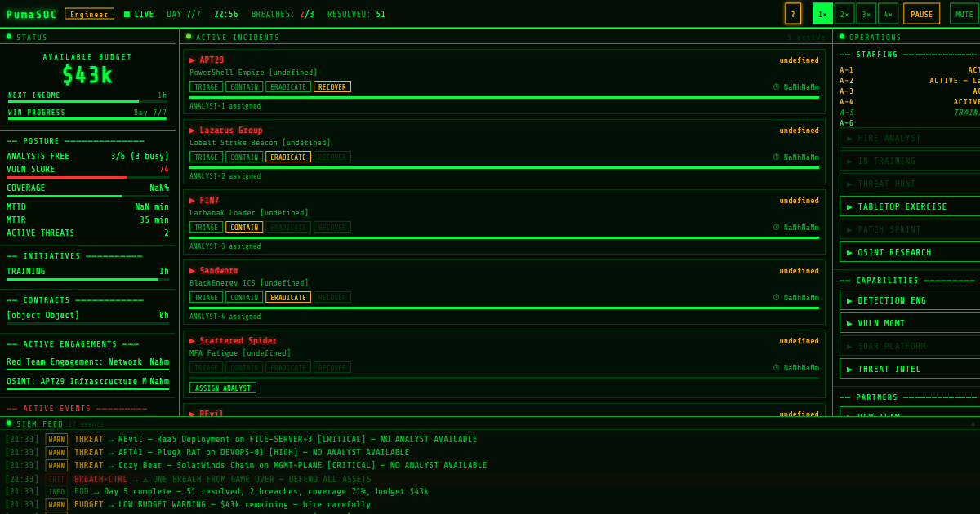Screen dimensions: 980x514
Task: Pause the simulation with PAUSE
Action: [x=921, y=14]
